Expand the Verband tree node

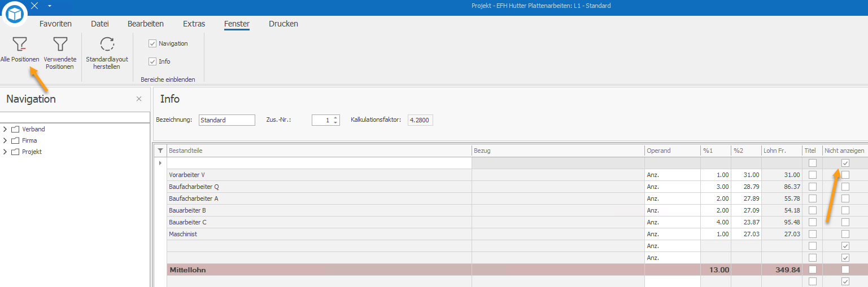click(5, 129)
